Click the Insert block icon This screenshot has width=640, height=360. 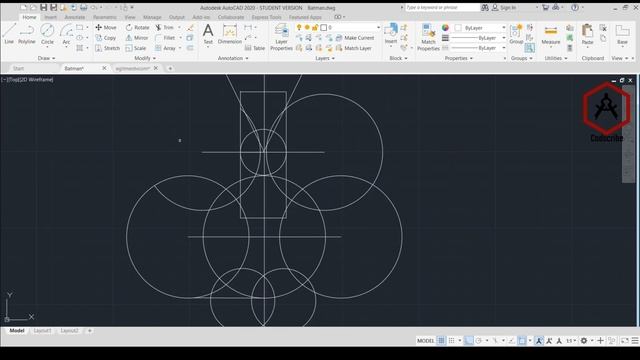391,33
